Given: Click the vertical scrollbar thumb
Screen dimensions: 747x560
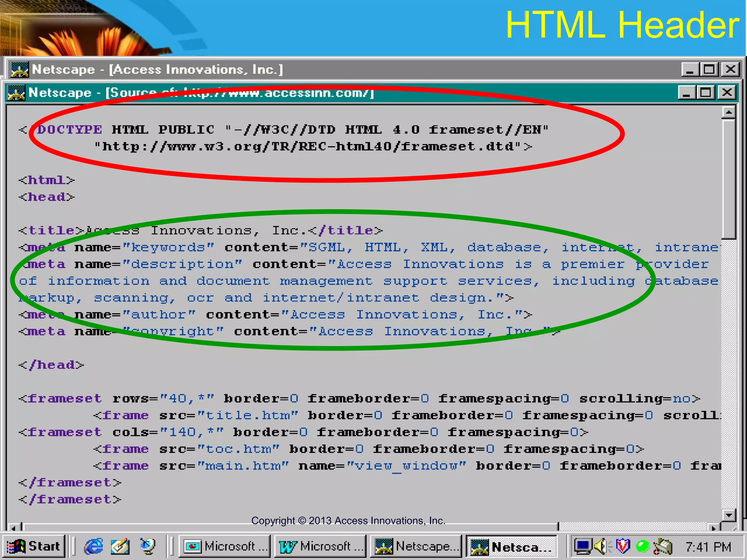Looking at the screenshot, I should (x=729, y=179).
